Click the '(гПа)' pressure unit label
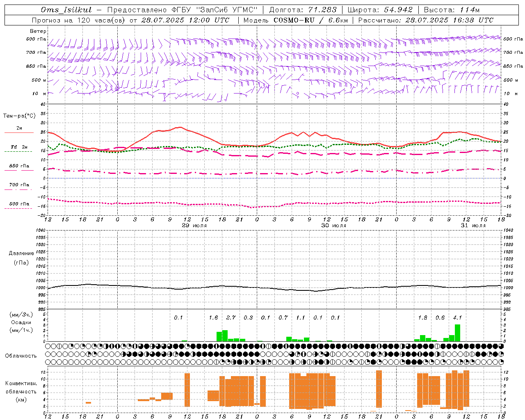The height and width of the screenshot is (420, 525). tap(21, 263)
